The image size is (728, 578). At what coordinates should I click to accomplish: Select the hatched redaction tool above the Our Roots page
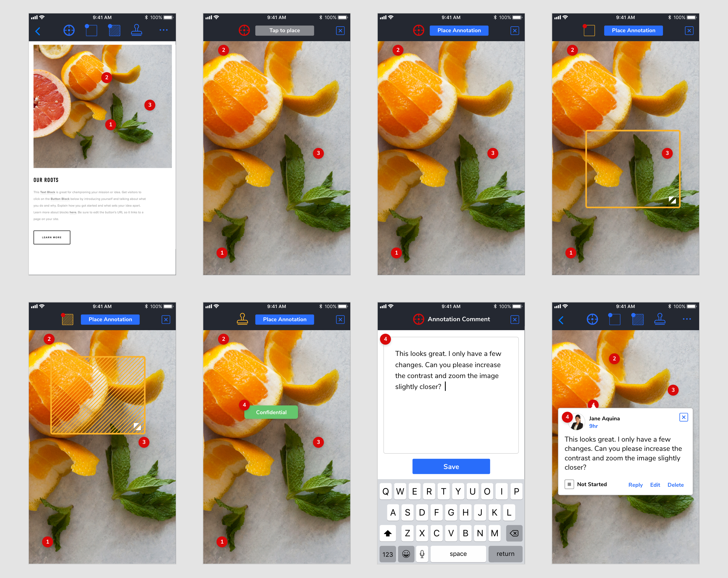(114, 31)
